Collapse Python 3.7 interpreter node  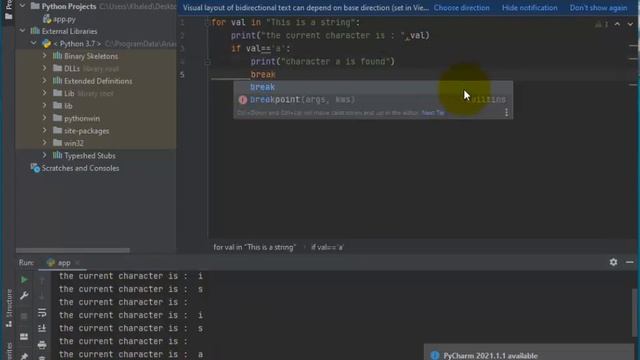(x=33, y=43)
